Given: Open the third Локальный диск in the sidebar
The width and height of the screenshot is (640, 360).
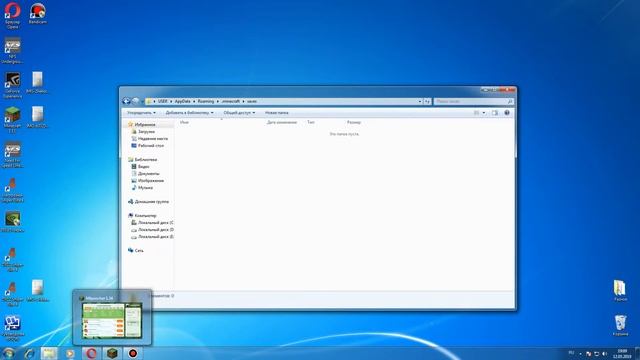Looking at the screenshot, I should 152,236.
